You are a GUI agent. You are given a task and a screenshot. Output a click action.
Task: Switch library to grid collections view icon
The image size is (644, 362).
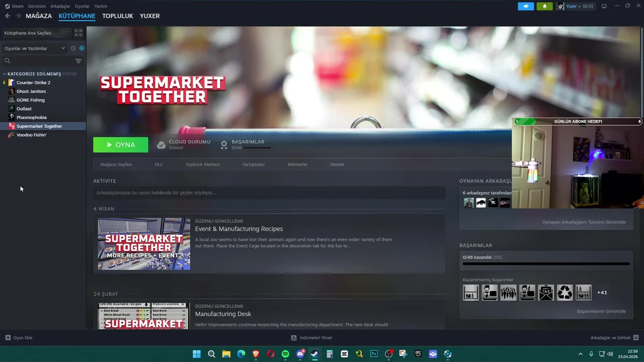click(x=78, y=33)
